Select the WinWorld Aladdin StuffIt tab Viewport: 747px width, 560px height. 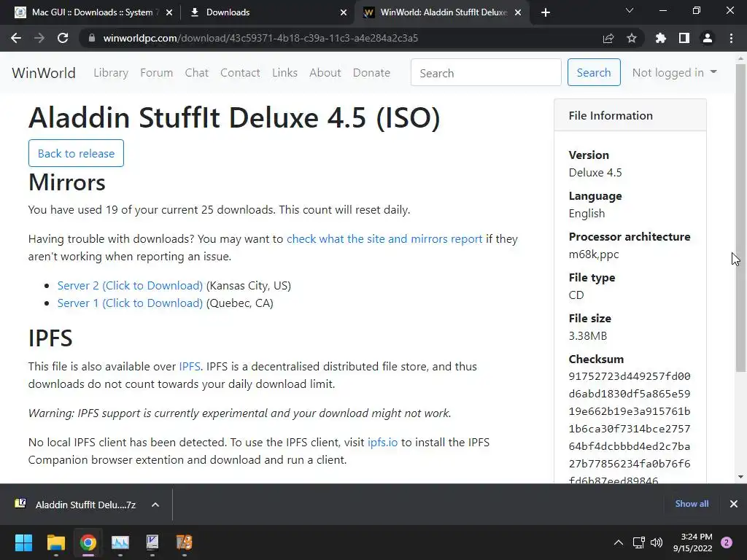[x=442, y=12]
